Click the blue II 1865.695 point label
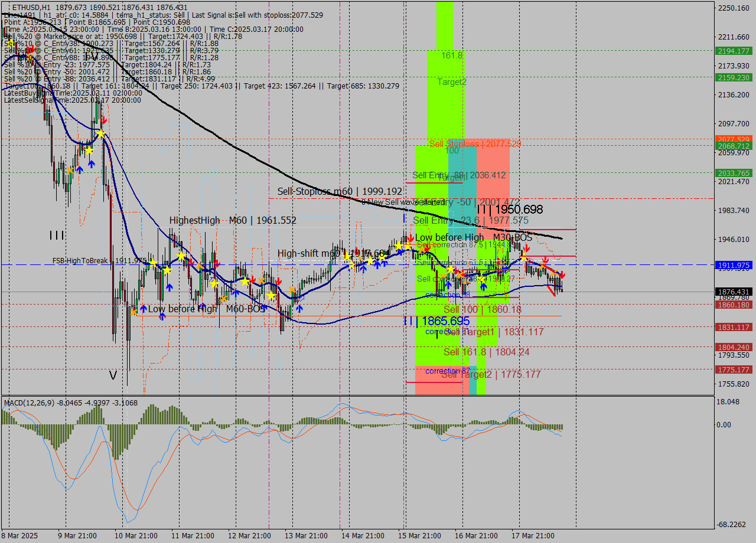The width and height of the screenshot is (756, 543). 436,321
